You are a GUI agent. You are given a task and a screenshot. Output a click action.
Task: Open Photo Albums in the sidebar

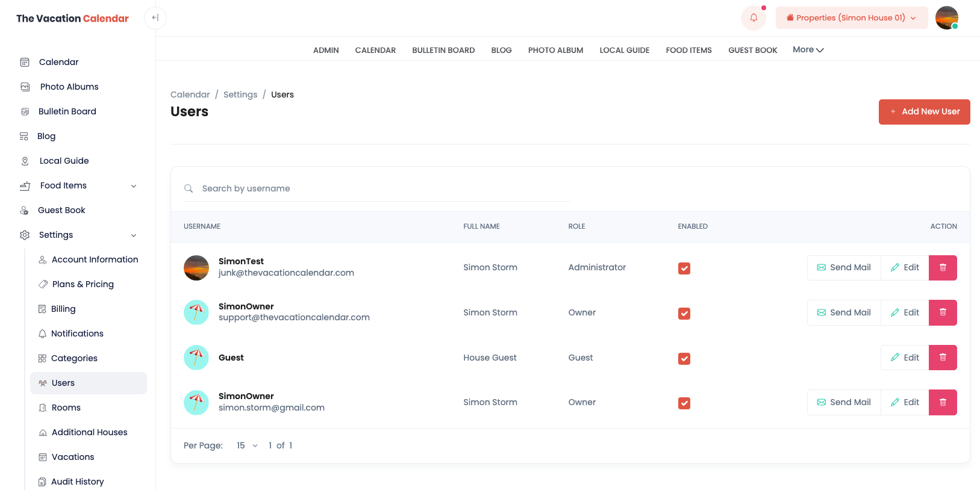point(69,87)
